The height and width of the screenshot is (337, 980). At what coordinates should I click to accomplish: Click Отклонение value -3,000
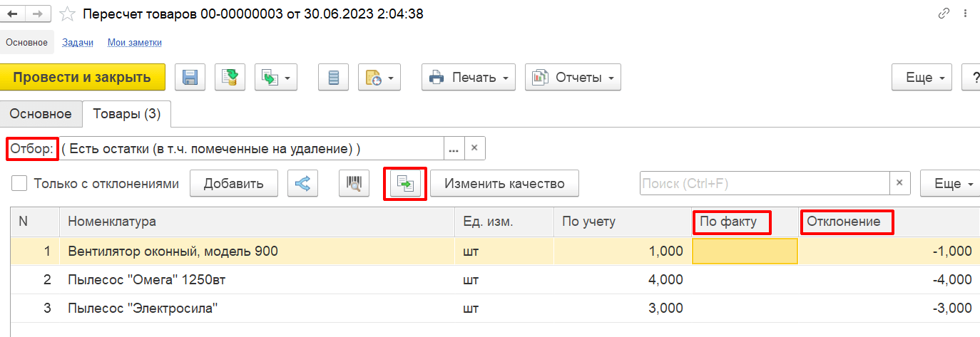[951, 308]
